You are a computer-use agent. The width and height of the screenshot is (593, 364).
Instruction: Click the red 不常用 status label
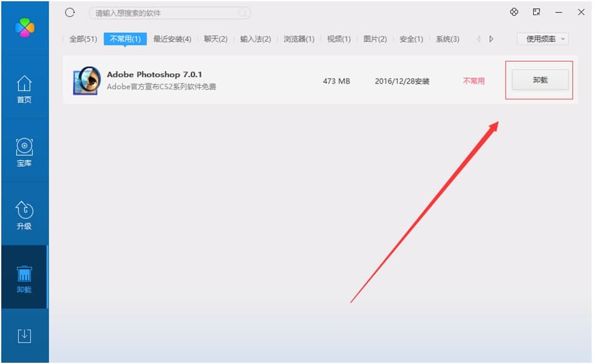(474, 81)
